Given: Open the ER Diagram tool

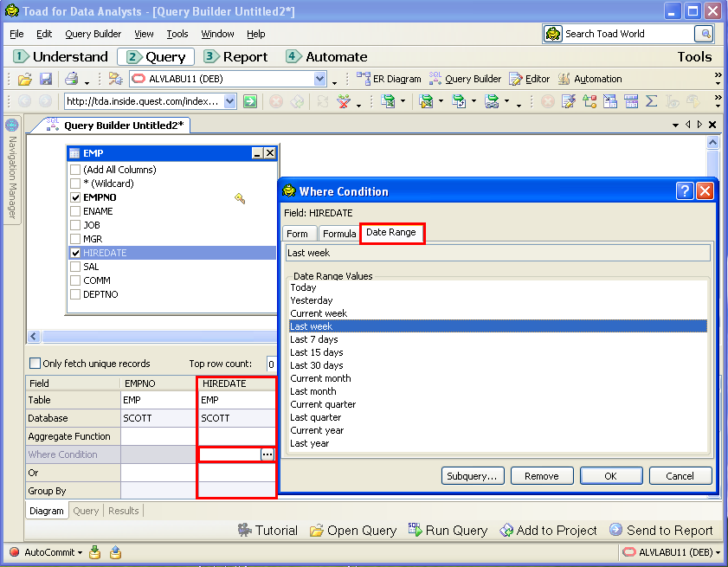Looking at the screenshot, I should click(389, 79).
